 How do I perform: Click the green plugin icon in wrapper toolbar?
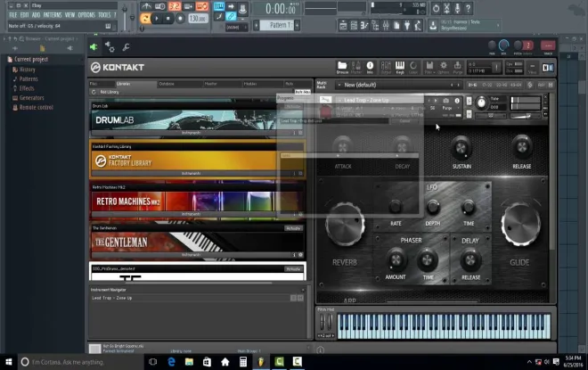click(94, 47)
